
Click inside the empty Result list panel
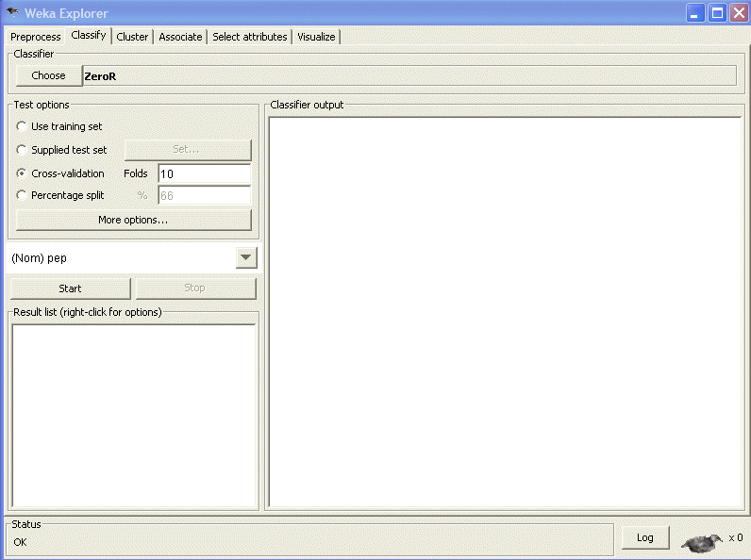coord(133,415)
